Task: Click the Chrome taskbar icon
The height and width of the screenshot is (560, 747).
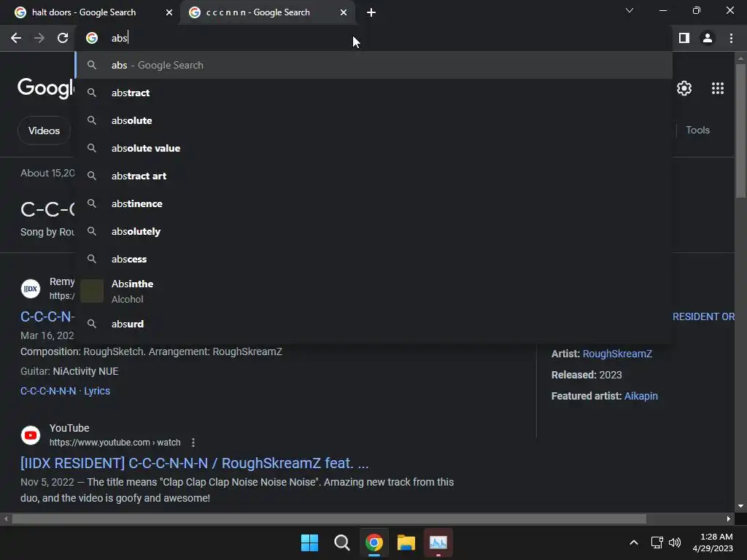Action: coord(374,542)
